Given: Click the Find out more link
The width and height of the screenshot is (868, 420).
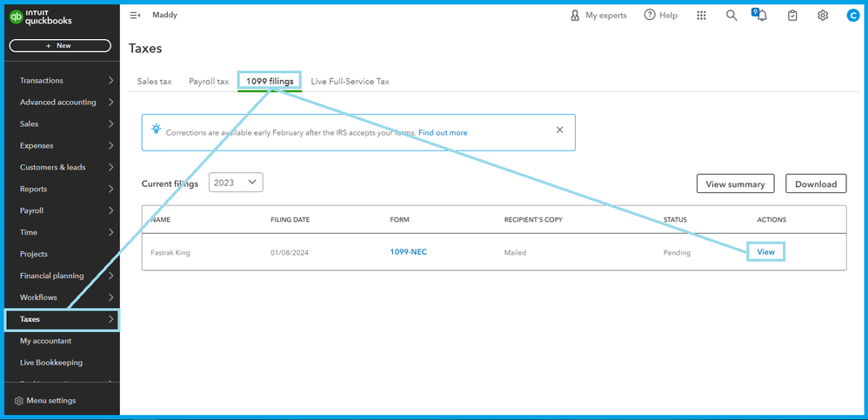Looking at the screenshot, I should pos(443,133).
